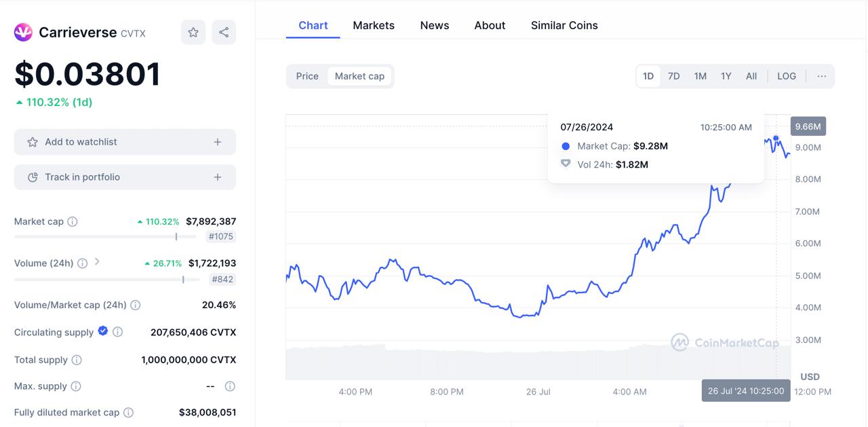Select Market cap chart toggle
The height and width of the screenshot is (427, 868).
pos(359,76)
